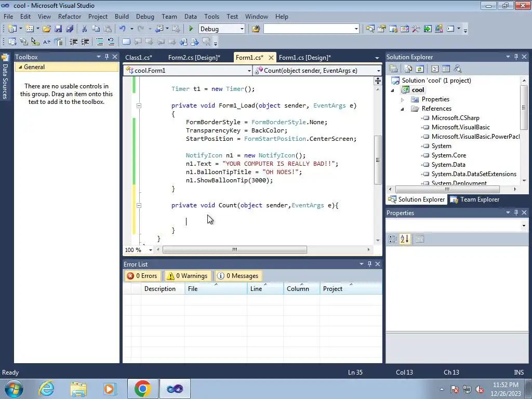Open the Debug configuration dropdown

(242, 29)
